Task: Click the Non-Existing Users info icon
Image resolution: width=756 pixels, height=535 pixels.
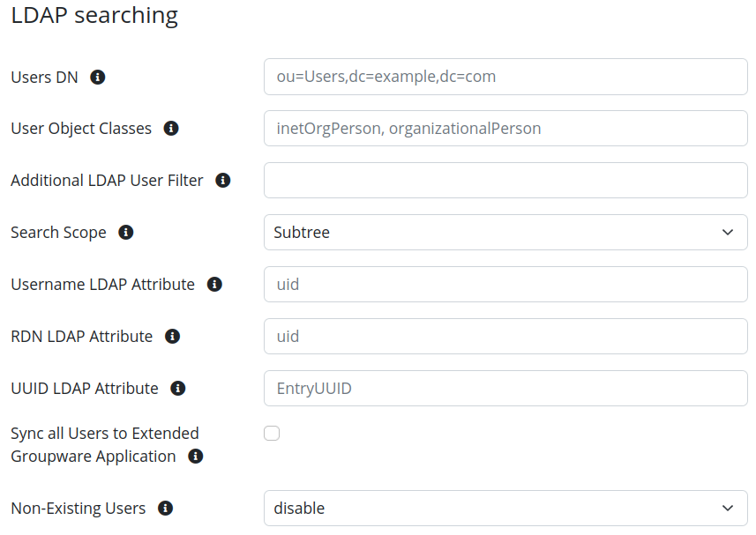Action: [x=165, y=508]
